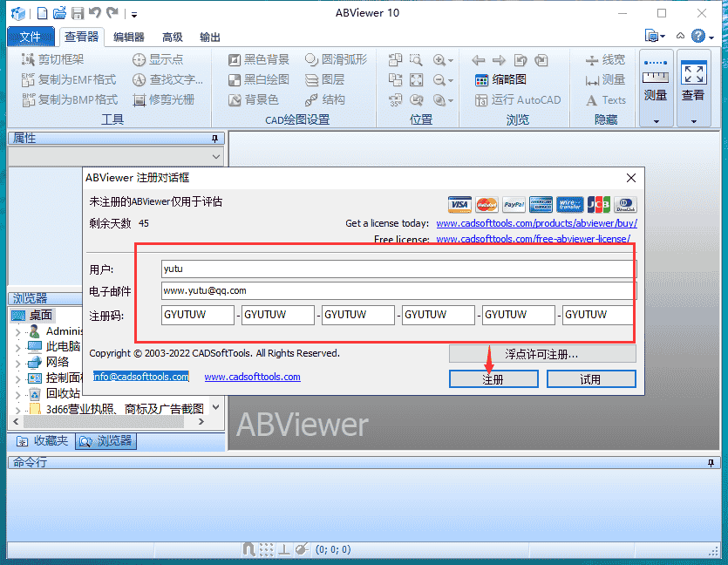
Task: Expand the 回收站 tree node
Action: point(17,394)
